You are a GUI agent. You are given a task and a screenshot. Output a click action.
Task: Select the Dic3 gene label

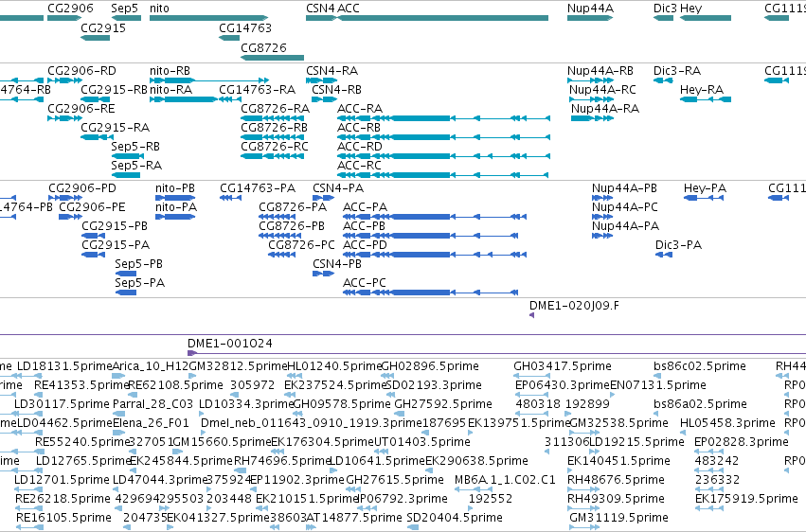click(x=665, y=9)
